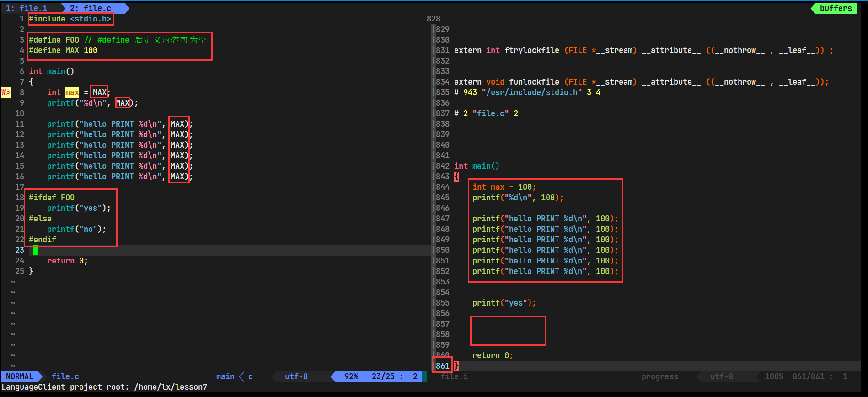868x397 pixels.
Task: Click the 100% indicator in right statusline
Action: [x=774, y=376]
